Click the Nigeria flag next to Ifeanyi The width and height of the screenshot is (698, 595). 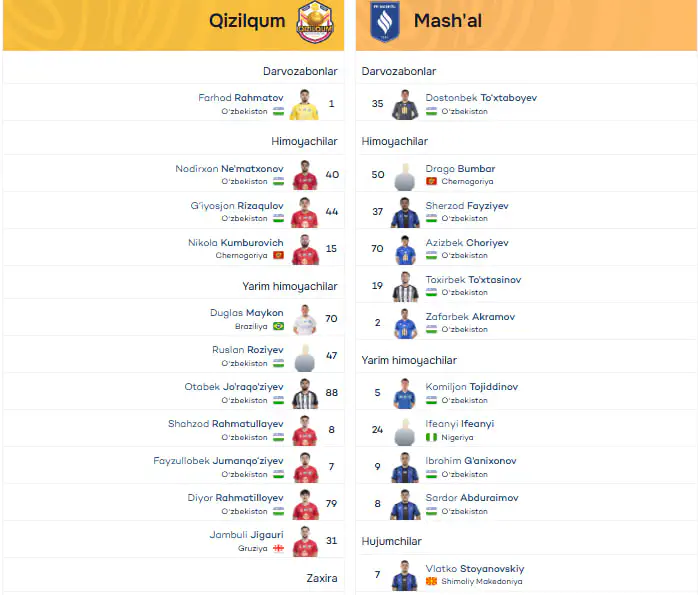pyautogui.click(x=431, y=437)
